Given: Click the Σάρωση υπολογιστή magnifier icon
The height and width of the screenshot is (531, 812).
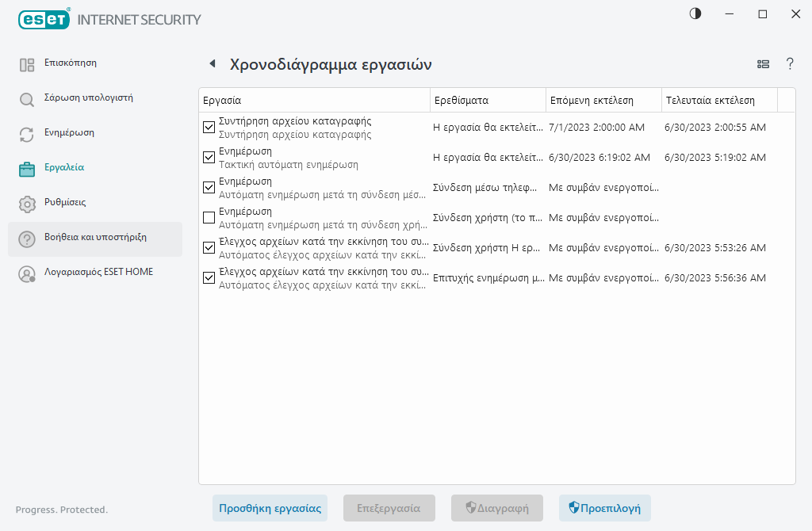Looking at the screenshot, I should 27,100.
